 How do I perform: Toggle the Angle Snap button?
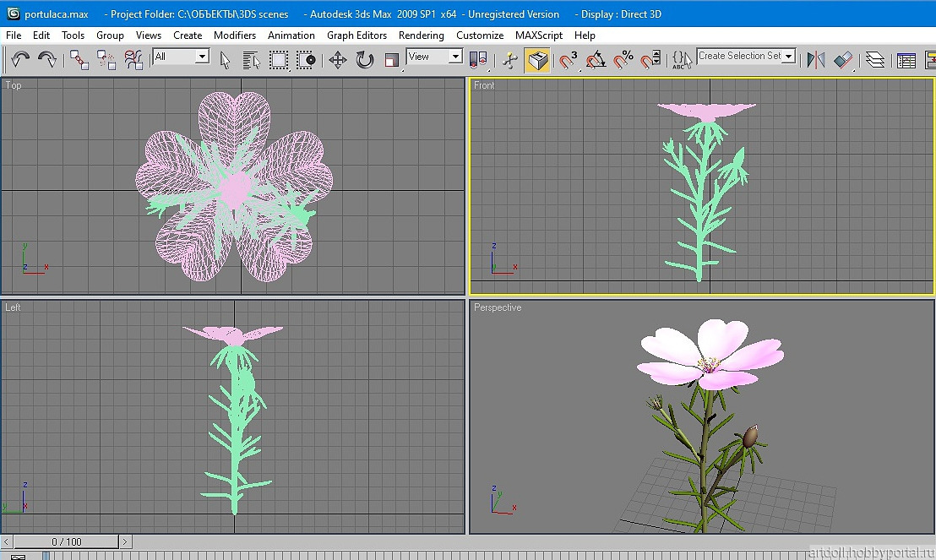(596, 60)
